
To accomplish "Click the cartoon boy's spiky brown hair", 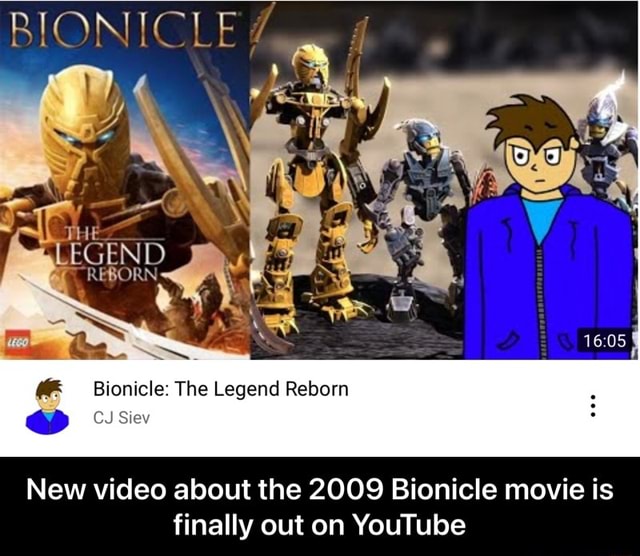I will click(x=531, y=118).
